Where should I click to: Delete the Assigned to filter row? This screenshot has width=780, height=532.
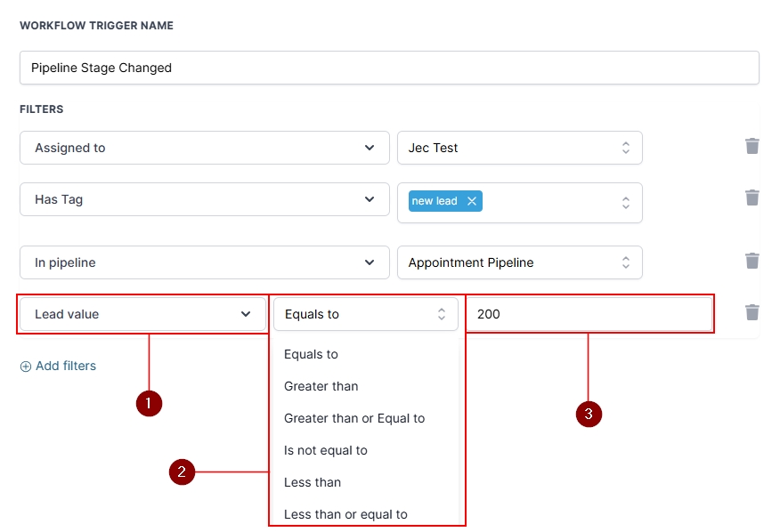tap(752, 146)
